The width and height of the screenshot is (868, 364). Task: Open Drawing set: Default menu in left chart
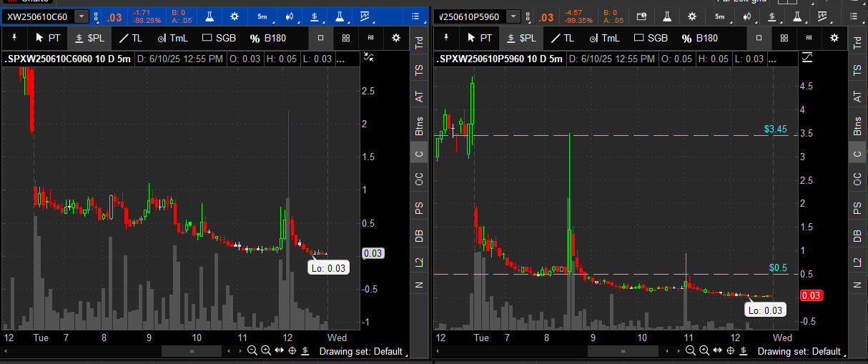360,351
